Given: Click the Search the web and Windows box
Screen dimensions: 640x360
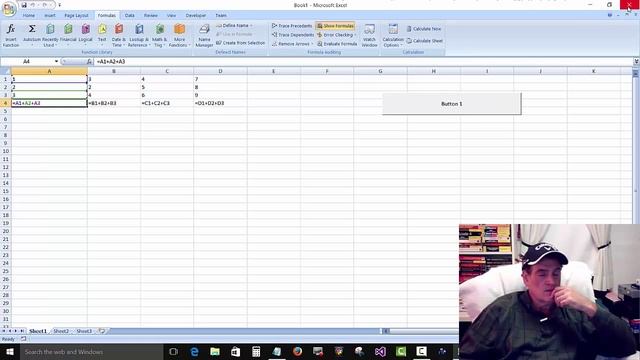Looking at the screenshot, I should [x=91, y=351].
